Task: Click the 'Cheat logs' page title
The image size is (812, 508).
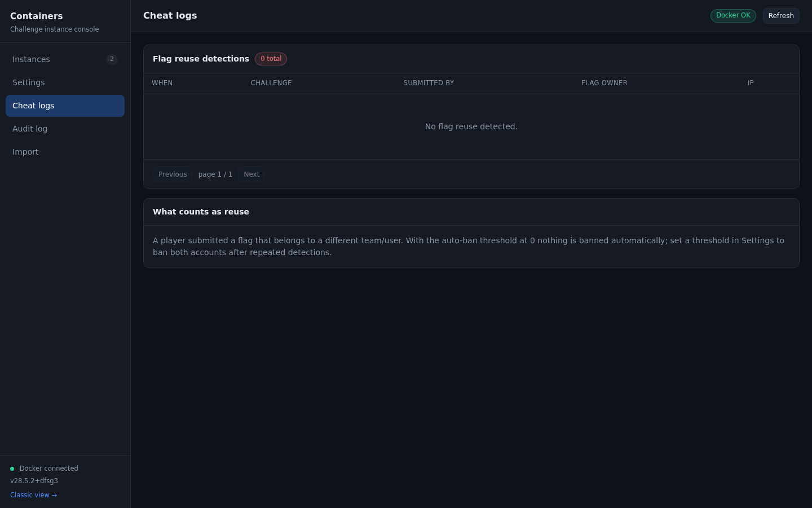Action: 170,15
